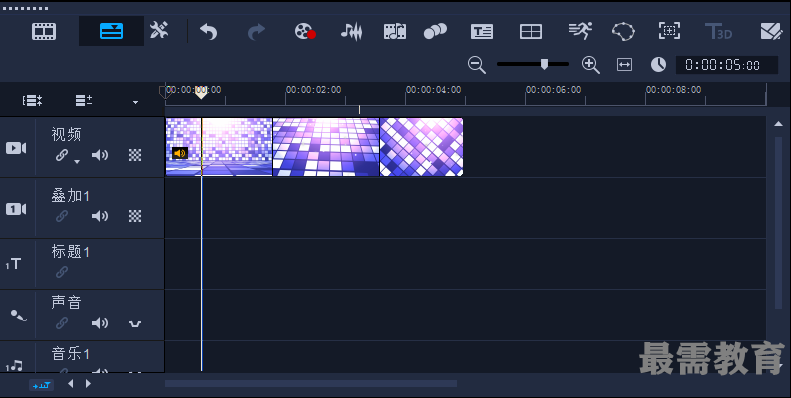This screenshot has width=791, height=398.
Task: Zoom in the timeline with plus magnifier
Action: (590, 65)
